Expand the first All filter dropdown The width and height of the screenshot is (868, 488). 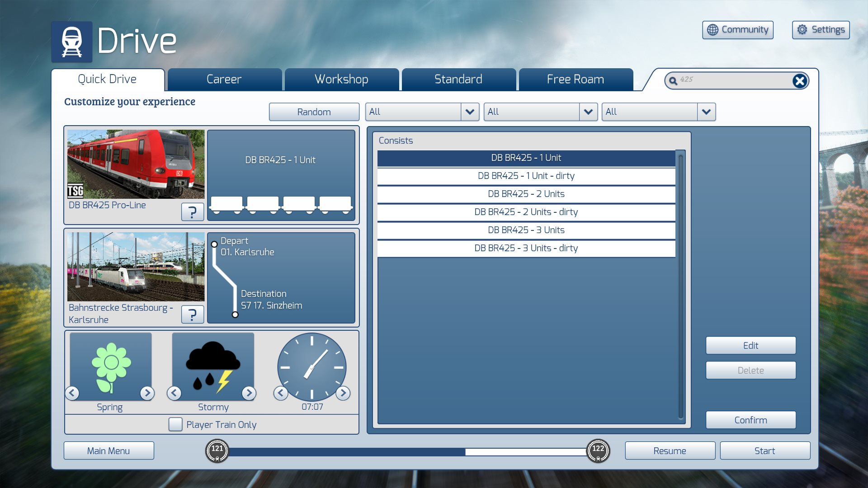coord(470,112)
